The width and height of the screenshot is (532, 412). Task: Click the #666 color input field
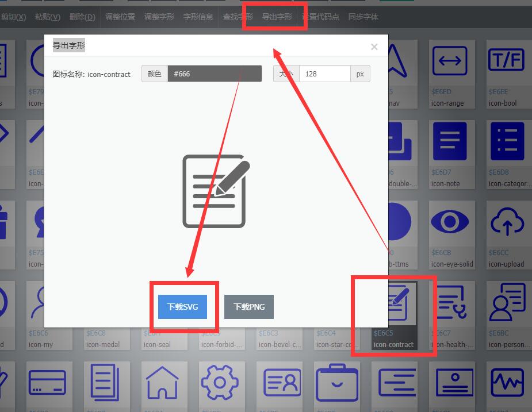214,74
